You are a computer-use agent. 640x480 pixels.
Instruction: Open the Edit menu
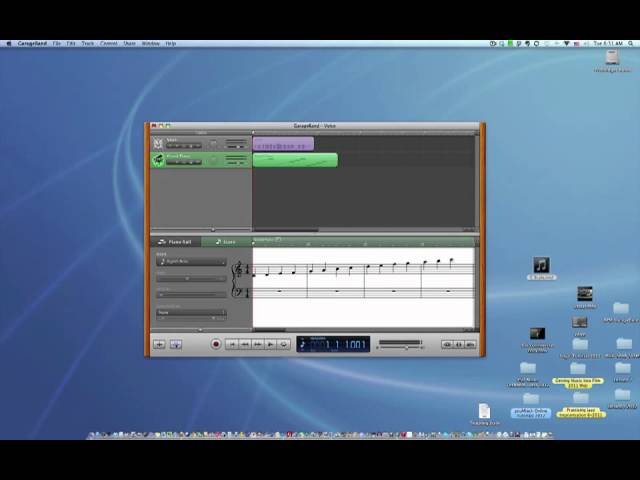click(71, 43)
